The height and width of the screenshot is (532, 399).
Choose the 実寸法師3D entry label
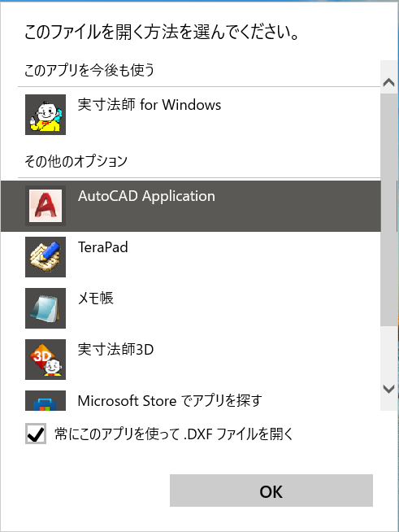(x=115, y=350)
